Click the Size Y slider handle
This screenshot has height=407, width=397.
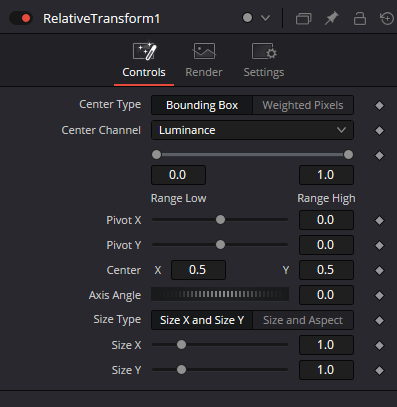point(181,370)
